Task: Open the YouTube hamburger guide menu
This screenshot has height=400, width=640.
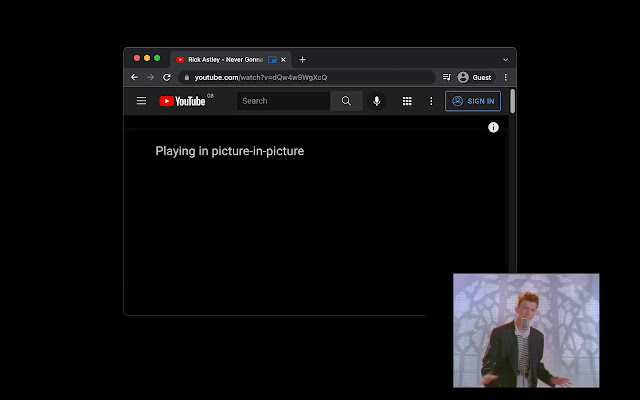Action: pyautogui.click(x=141, y=101)
